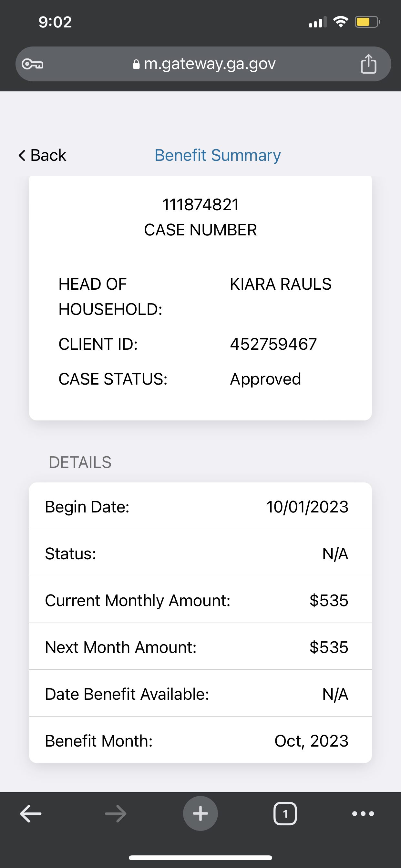The image size is (401, 868).
Task: Select the Benefit Month row
Action: (x=200, y=740)
